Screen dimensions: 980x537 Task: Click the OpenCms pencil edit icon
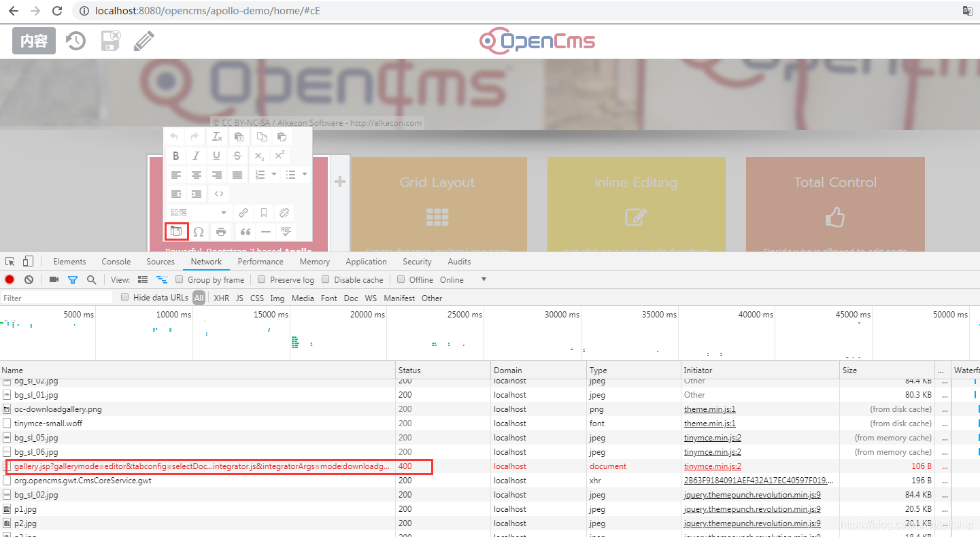click(143, 41)
